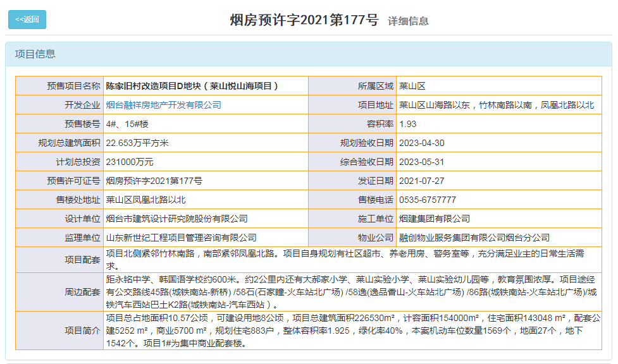The image size is (618, 364).
Task: Click the 容积率 label cell
Action: [352, 124]
